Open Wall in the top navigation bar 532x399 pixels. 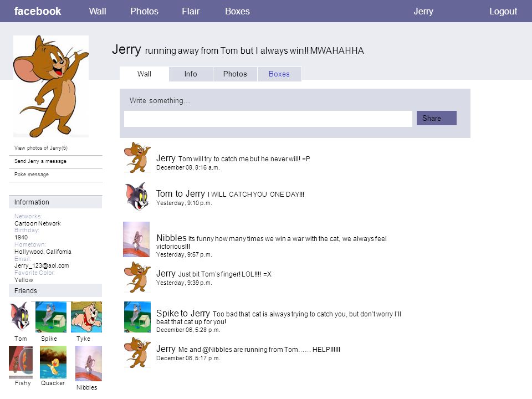point(98,11)
